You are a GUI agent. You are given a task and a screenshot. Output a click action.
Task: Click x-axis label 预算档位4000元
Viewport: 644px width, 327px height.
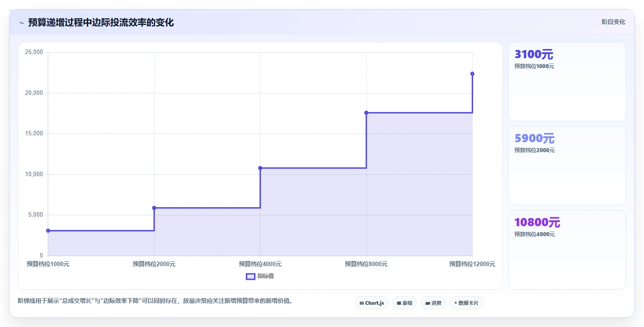coord(260,264)
